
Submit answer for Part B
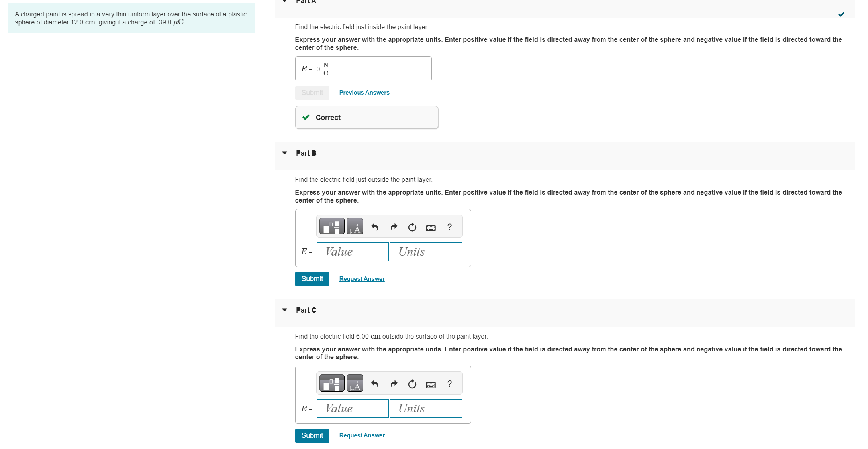311,279
